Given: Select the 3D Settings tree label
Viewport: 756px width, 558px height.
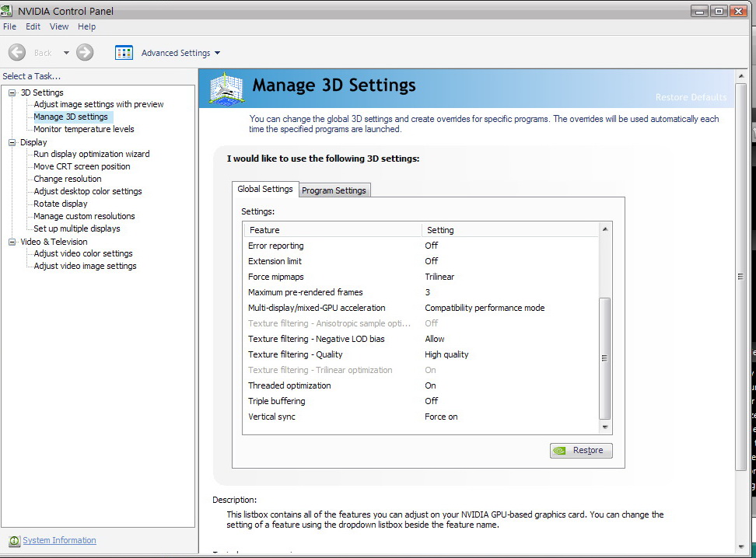Looking at the screenshot, I should [x=42, y=92].
